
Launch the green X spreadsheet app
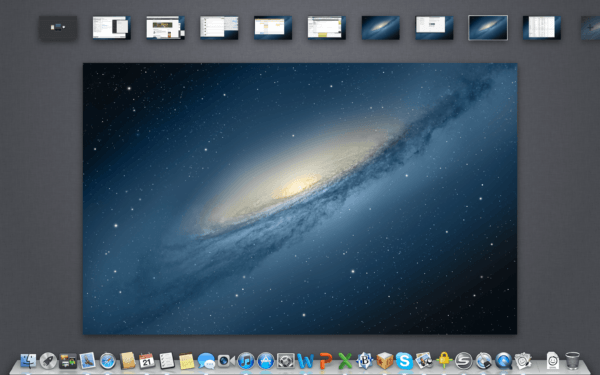(345, 361)
